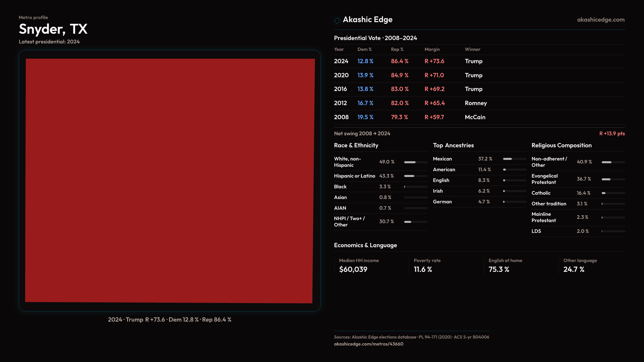Click the Snyder, TX title heading
Viewport: 644px width, 362px height.
(x=53, y=29)
